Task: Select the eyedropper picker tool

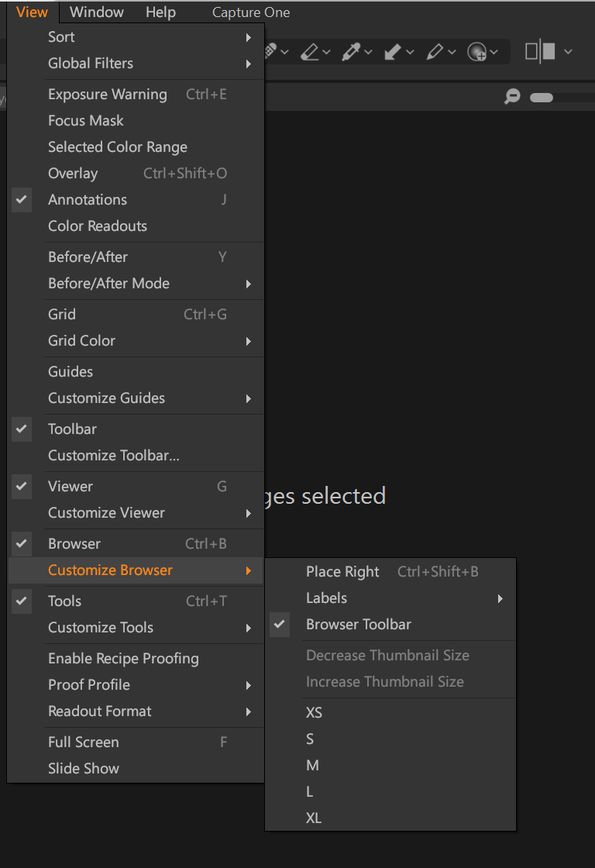Action: coord(351,52)
